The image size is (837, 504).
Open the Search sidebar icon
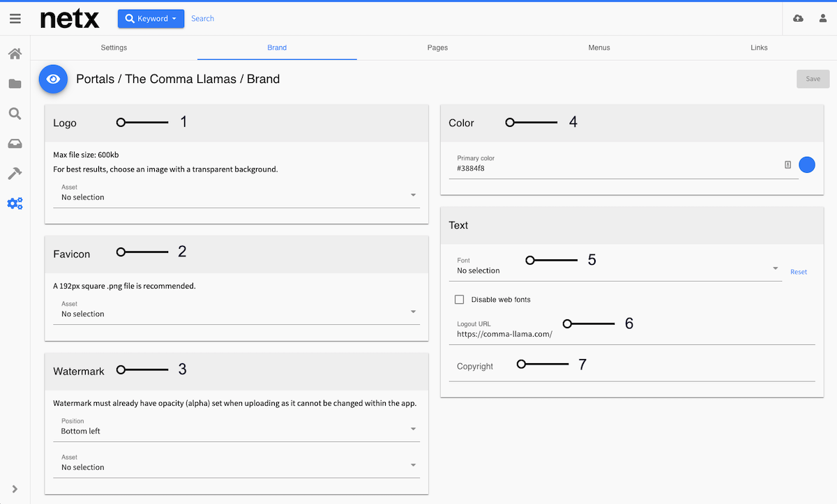click(15, 114)
